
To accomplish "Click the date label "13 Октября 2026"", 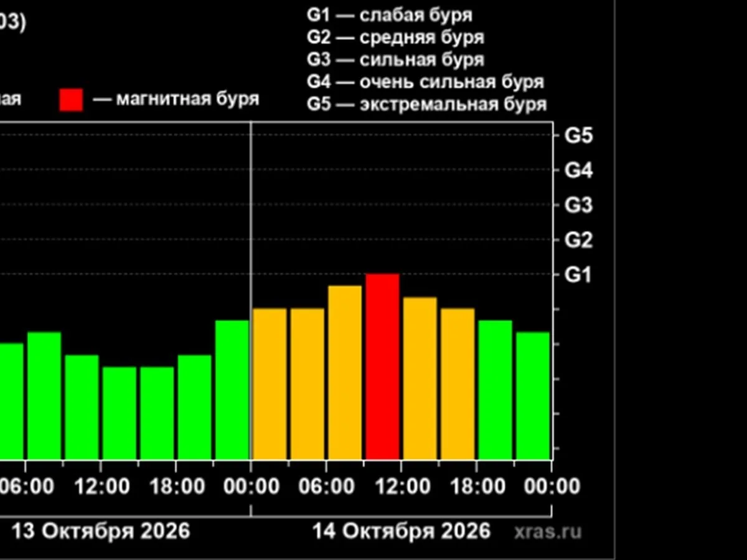I will click(x=101, y=531).
